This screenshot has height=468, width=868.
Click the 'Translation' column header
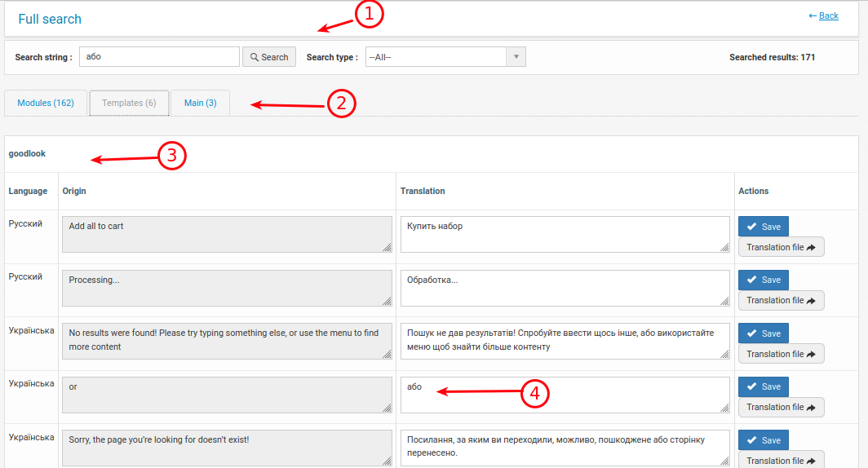(423, 191)
